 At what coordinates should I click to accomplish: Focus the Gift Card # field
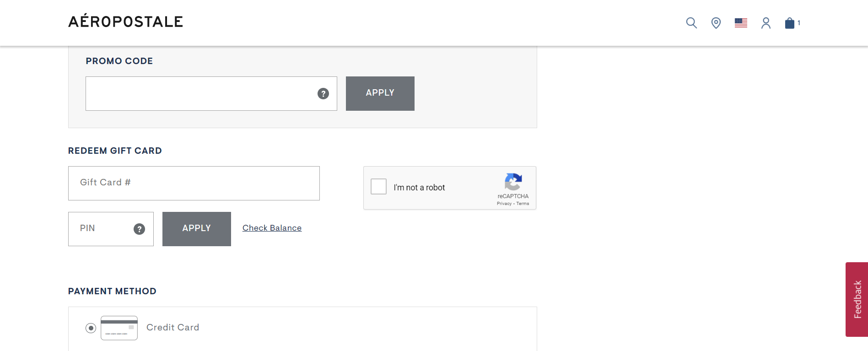pos(194,183)
